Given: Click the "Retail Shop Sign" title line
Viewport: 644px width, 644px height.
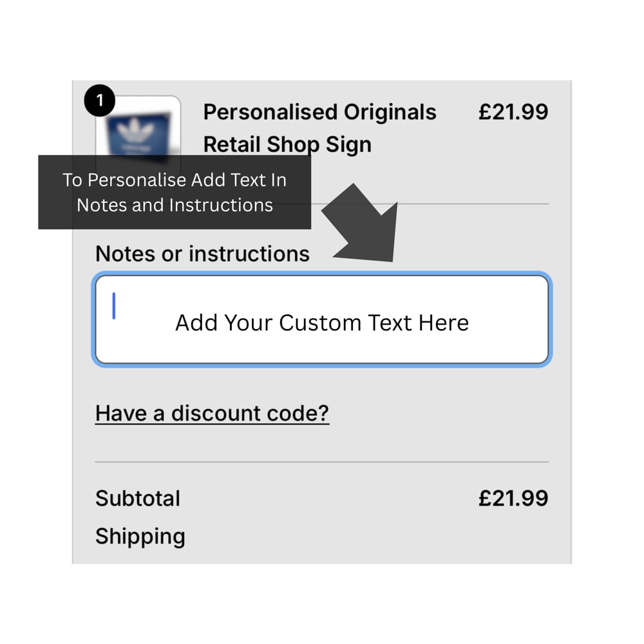Looking at the screenshot, I should pyautogui.click(x=287, y=144).
